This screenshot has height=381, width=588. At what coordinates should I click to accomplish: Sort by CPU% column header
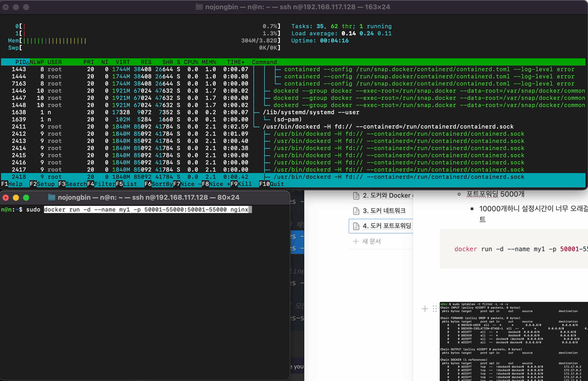tap(191, 62)
